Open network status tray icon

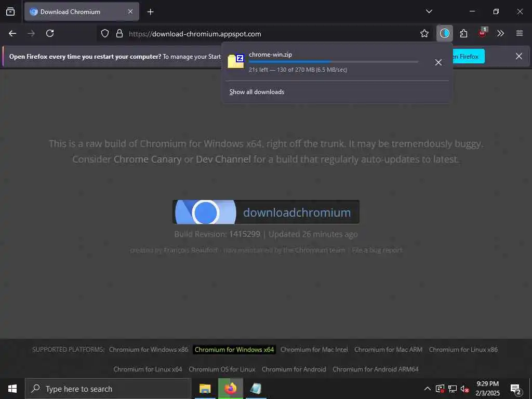(453, 389)
